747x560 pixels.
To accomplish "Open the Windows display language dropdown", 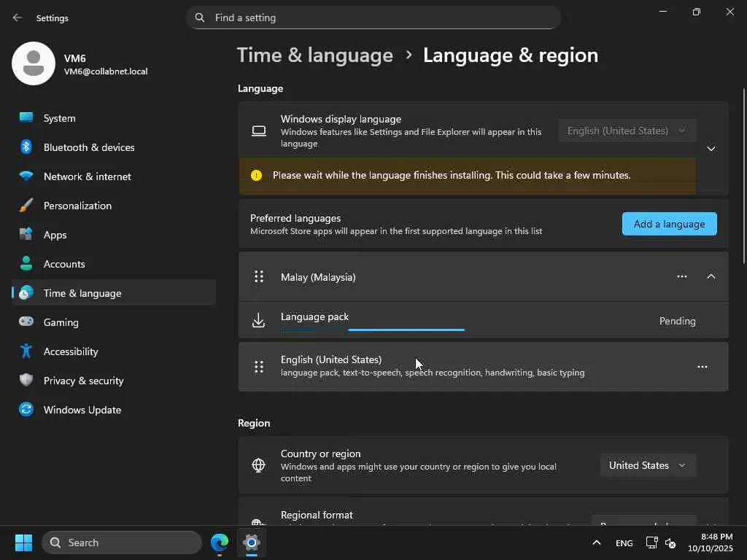I will 627,131.
